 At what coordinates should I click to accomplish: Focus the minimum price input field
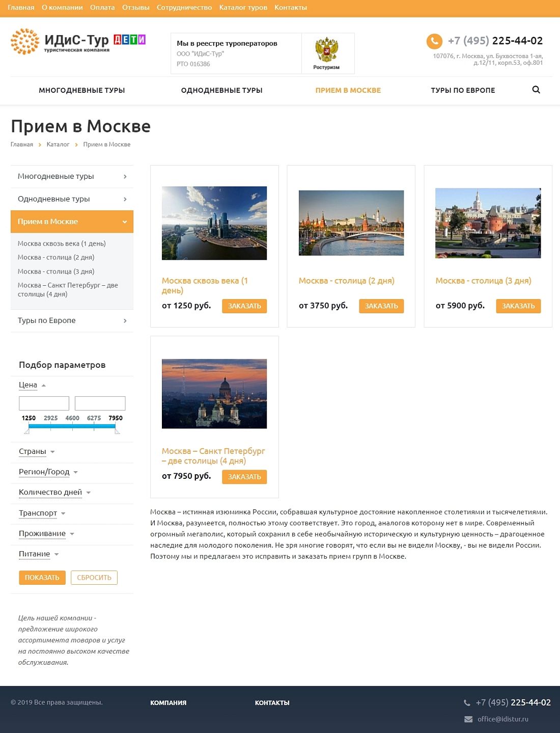tap(44, 403)
